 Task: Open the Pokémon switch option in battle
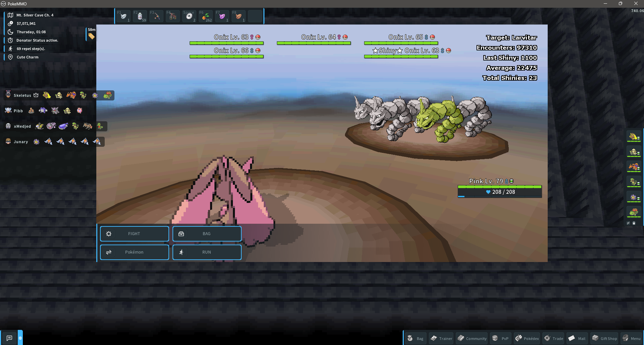click(x=134, y=252)
